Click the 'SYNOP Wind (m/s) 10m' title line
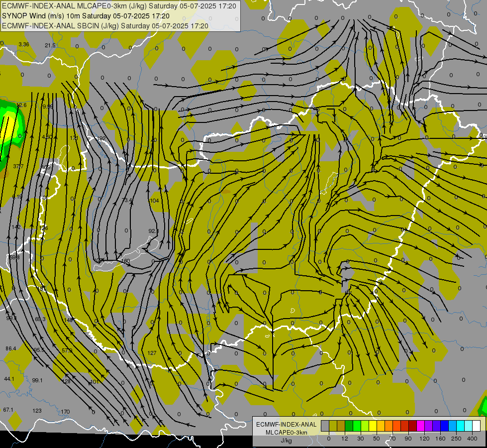The image size is (487, 448). point(86,16)
